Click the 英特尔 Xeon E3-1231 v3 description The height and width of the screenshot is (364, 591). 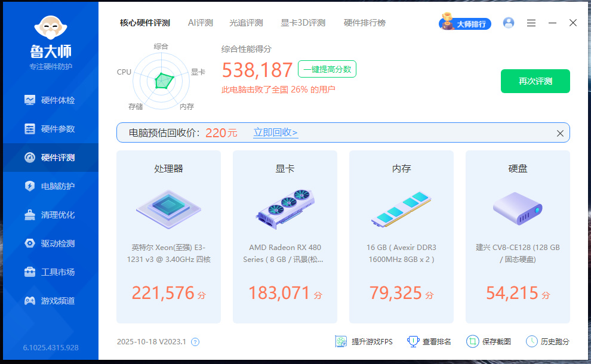pyautogui.click(x=168, y=253)
